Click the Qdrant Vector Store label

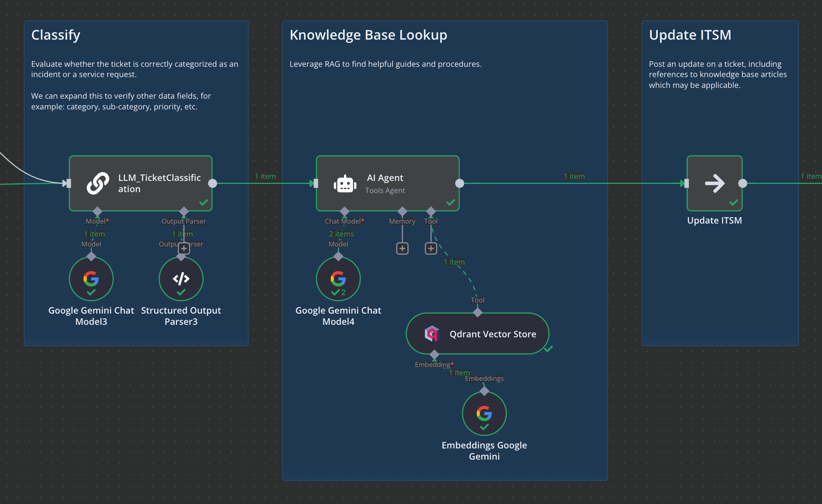click(493, 334)
